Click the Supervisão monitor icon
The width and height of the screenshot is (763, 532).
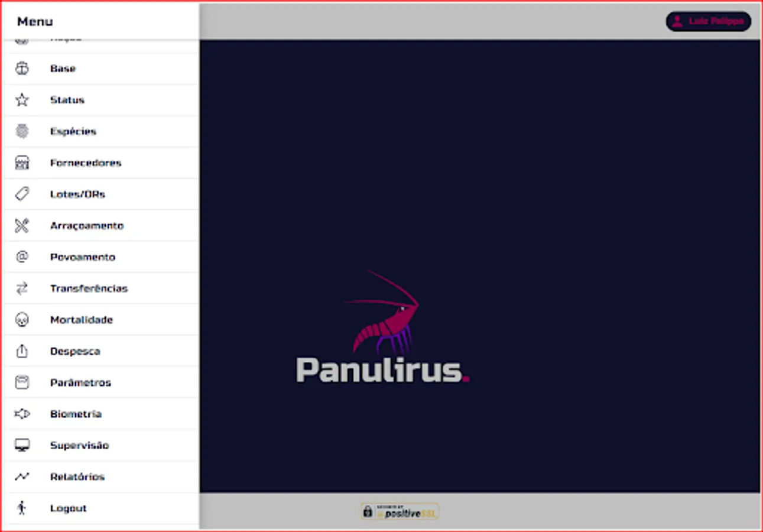[22, 445]
